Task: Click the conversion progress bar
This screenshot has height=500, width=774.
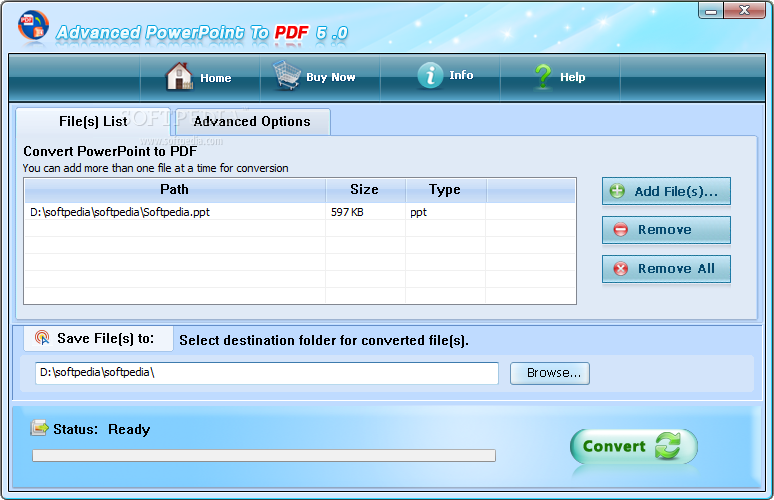Action: point(264,455)
